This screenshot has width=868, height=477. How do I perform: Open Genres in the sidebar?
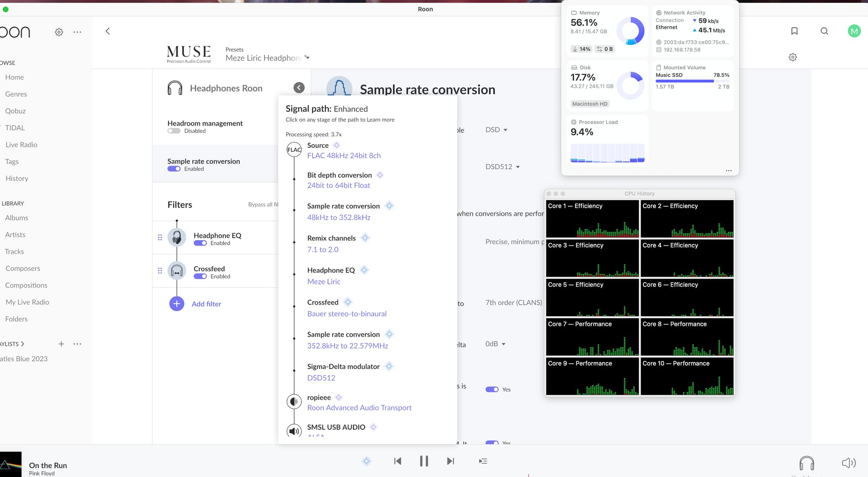(16, 94)
